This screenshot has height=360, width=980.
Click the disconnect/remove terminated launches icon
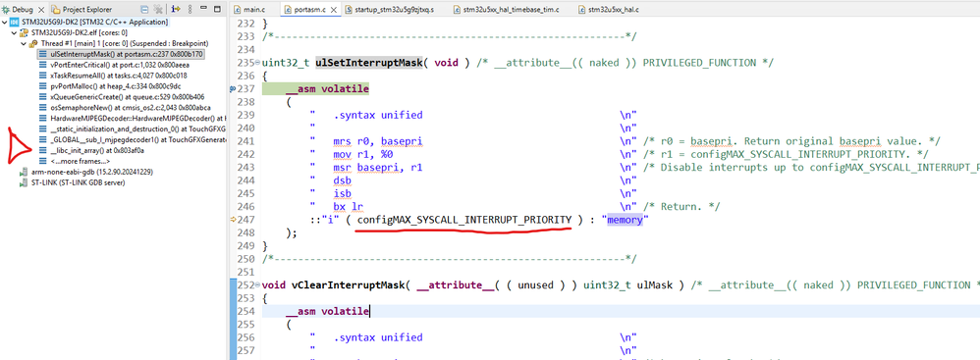158,10
